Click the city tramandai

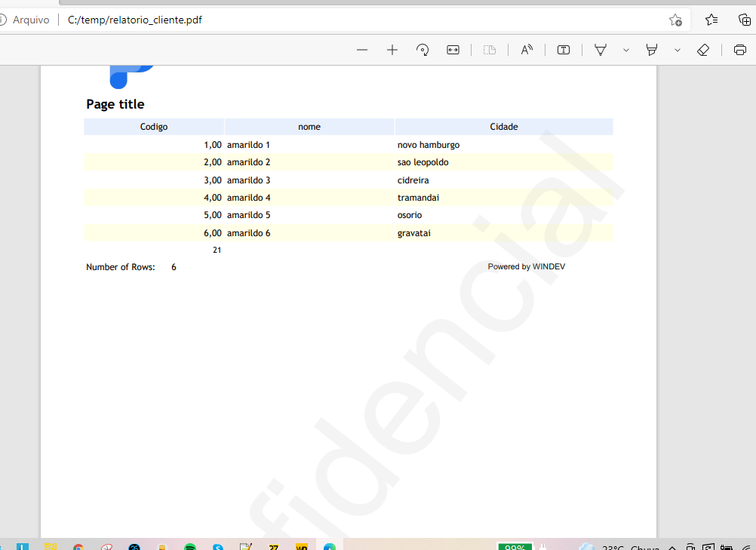point(418,198)
